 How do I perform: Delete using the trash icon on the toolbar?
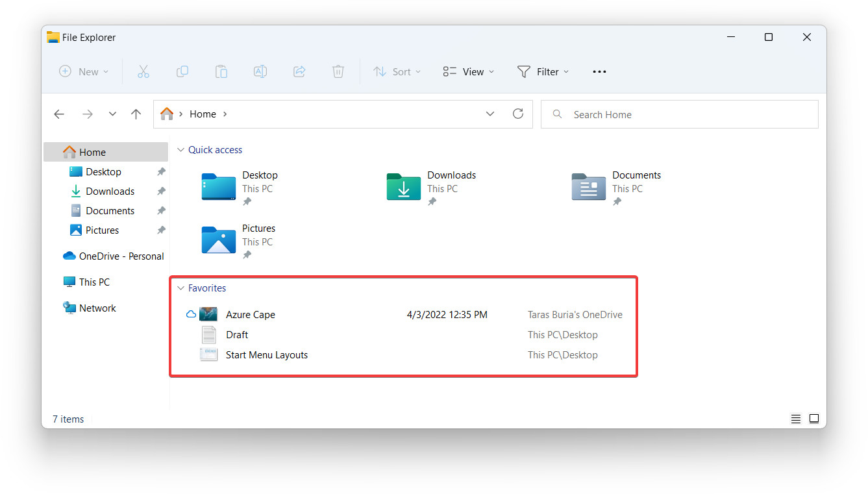pyautogui.click(x=338, y=71)
